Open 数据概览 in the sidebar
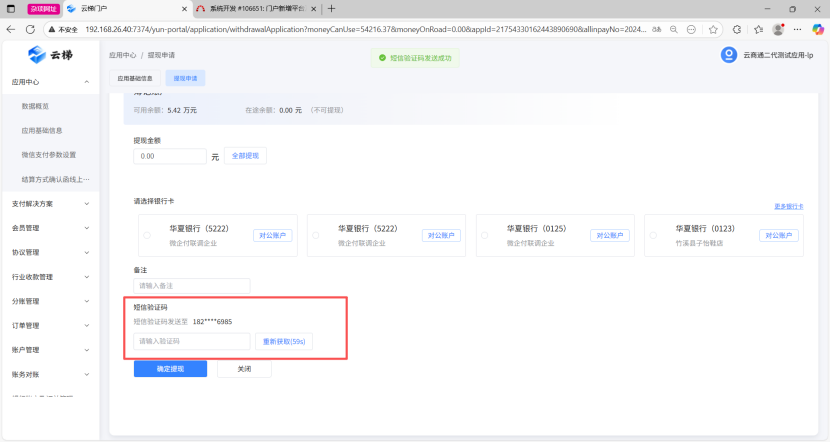Screen dimensions: 830x442 pos(35,106)
